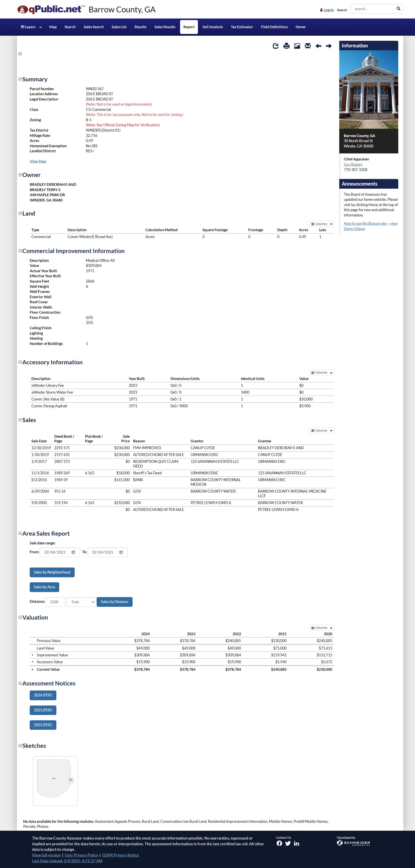
Task: Click the email envelope icon
Action: click(308, 46)
